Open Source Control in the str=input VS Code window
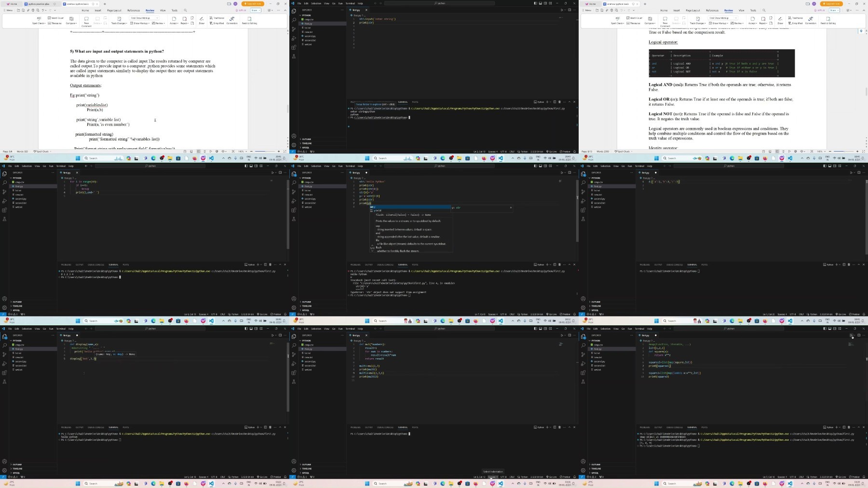 click(x=294, y=29)
